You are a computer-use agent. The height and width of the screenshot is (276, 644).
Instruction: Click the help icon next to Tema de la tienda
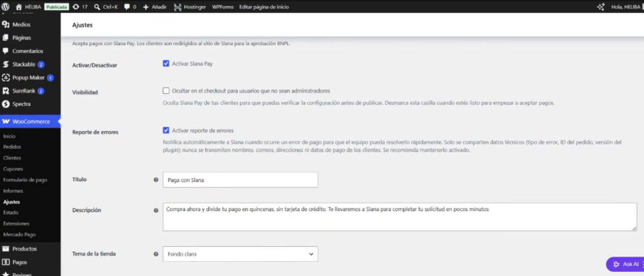point(156,254)
